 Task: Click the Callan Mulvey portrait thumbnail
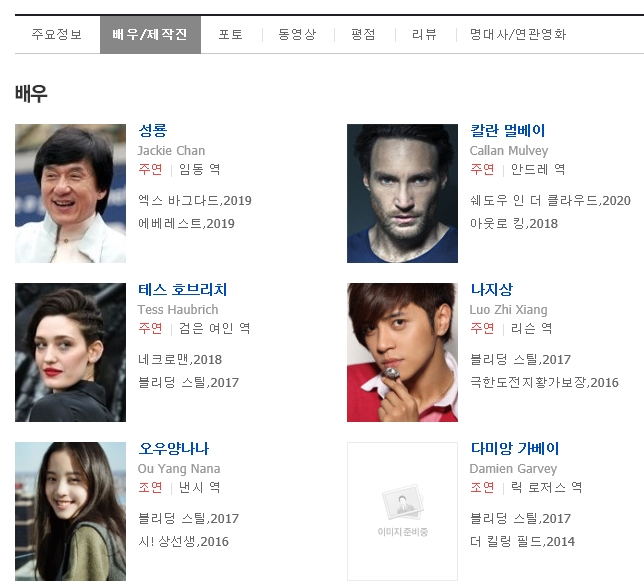[x=402, y=193]
